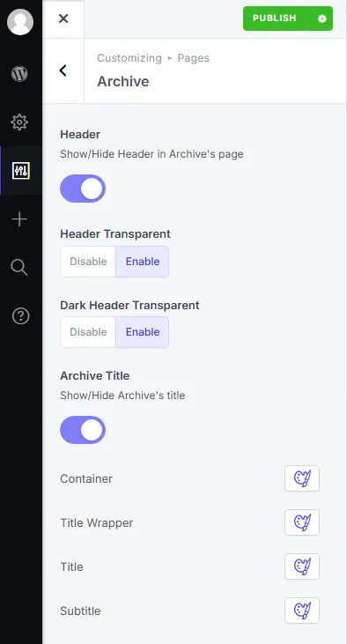Image resolution: width=347 pixels, height=644 pixels.
Task: Open the settings gear in sidebar
Action: [19, 122]
